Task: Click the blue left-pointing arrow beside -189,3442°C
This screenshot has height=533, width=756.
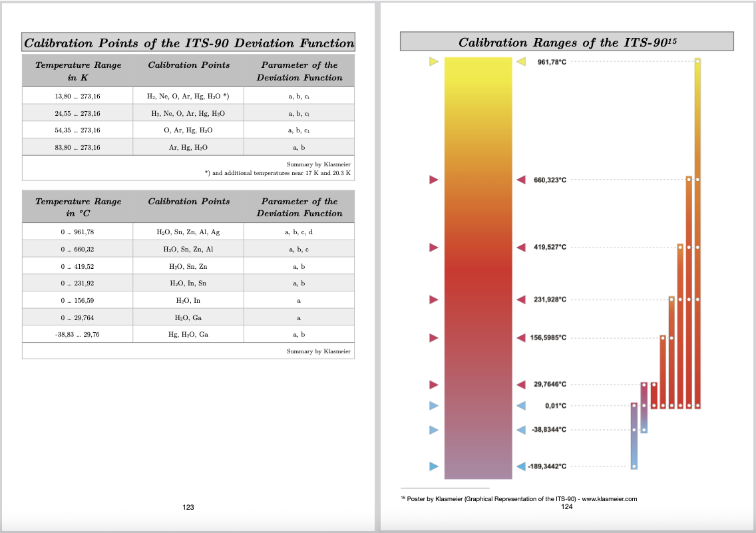Action: click(522, 466)
